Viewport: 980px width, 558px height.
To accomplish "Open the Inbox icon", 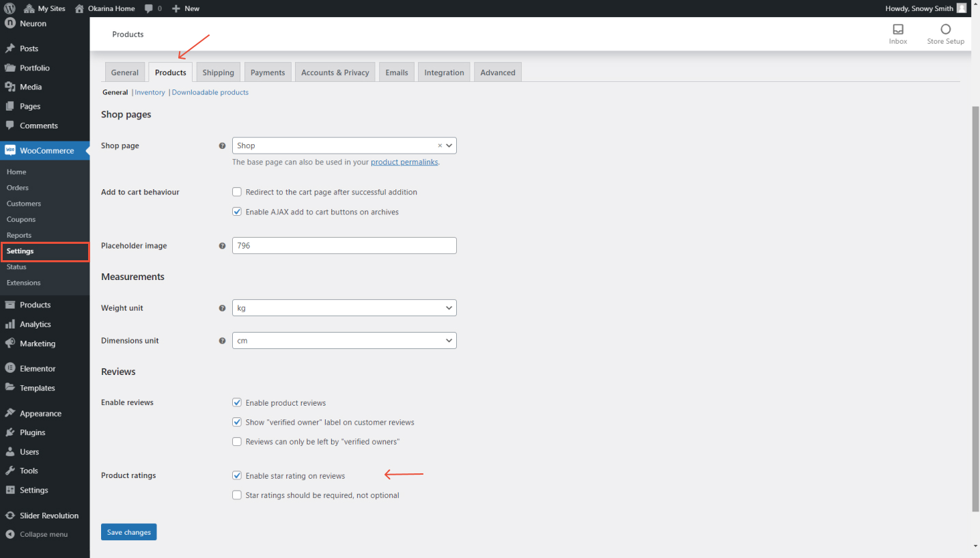I will tap(898, 29).
